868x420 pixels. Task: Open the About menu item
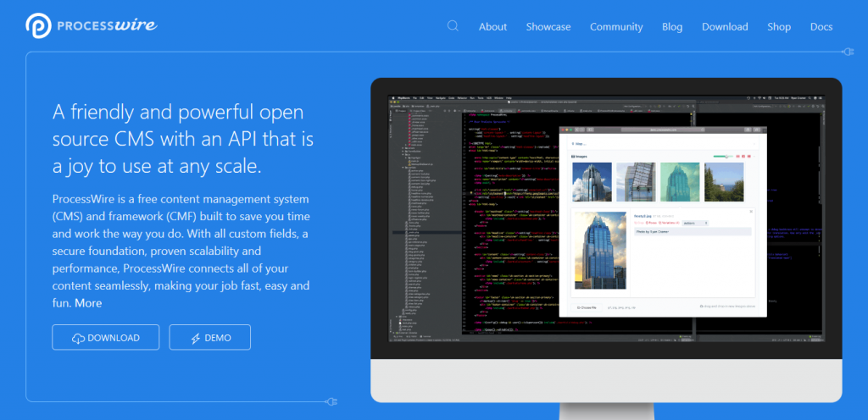coord(492,26)
